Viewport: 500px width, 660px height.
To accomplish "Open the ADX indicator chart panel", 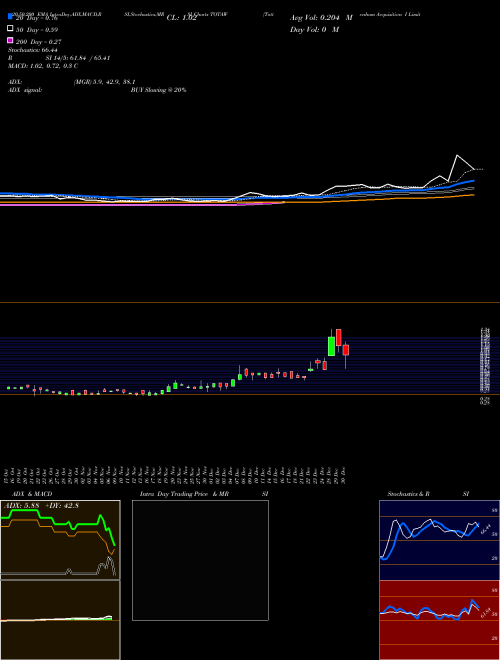I will [60, 540].
